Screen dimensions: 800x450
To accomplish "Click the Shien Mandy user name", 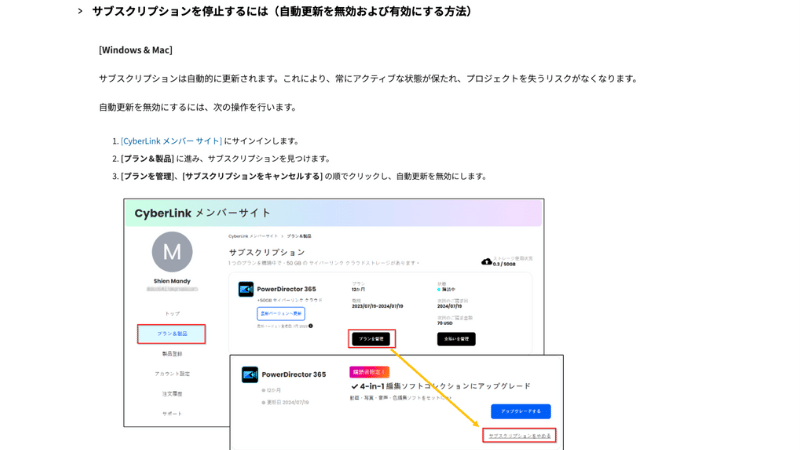I will (172, 281).
